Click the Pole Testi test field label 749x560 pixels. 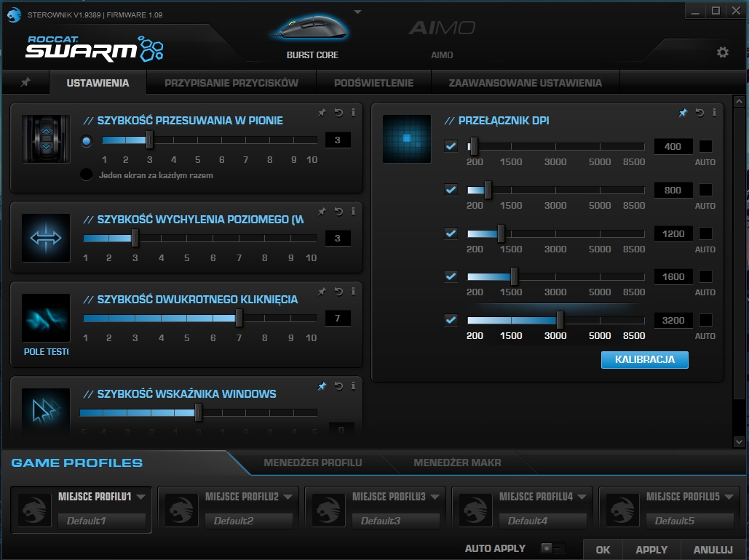(x=47, y=351)
